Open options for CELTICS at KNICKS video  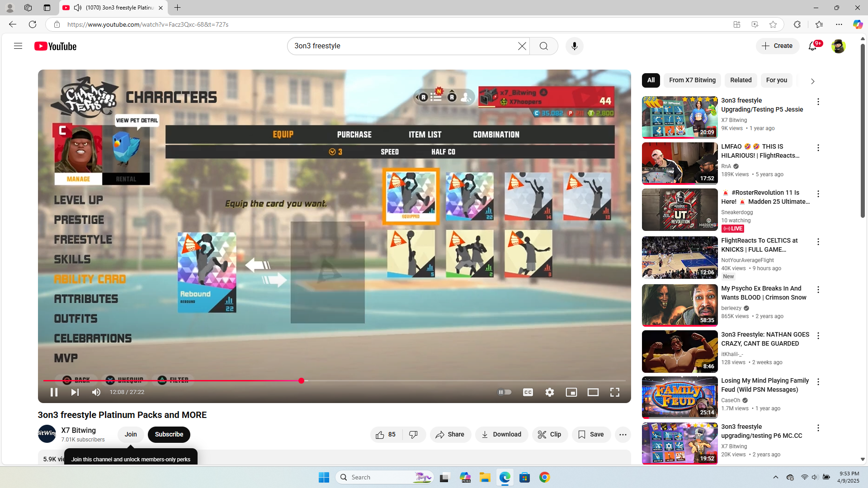[818, 242]
